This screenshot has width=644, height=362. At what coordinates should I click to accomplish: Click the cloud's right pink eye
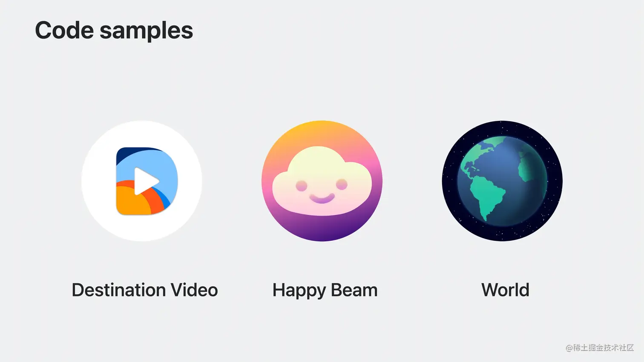coord(342,185)
